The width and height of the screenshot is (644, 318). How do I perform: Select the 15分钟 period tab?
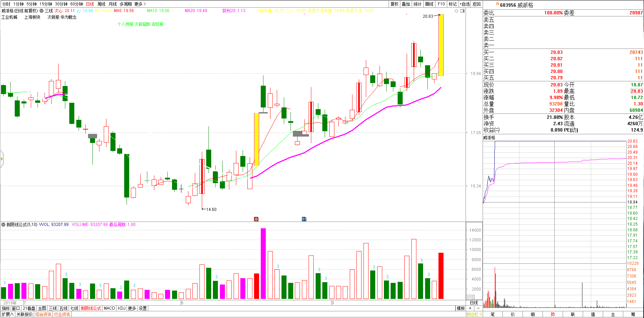click(x=46, y=4)
